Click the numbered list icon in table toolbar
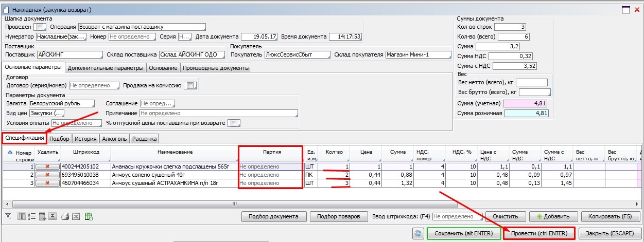The width and height of the screenshot is (644, 242). (32, 216)
